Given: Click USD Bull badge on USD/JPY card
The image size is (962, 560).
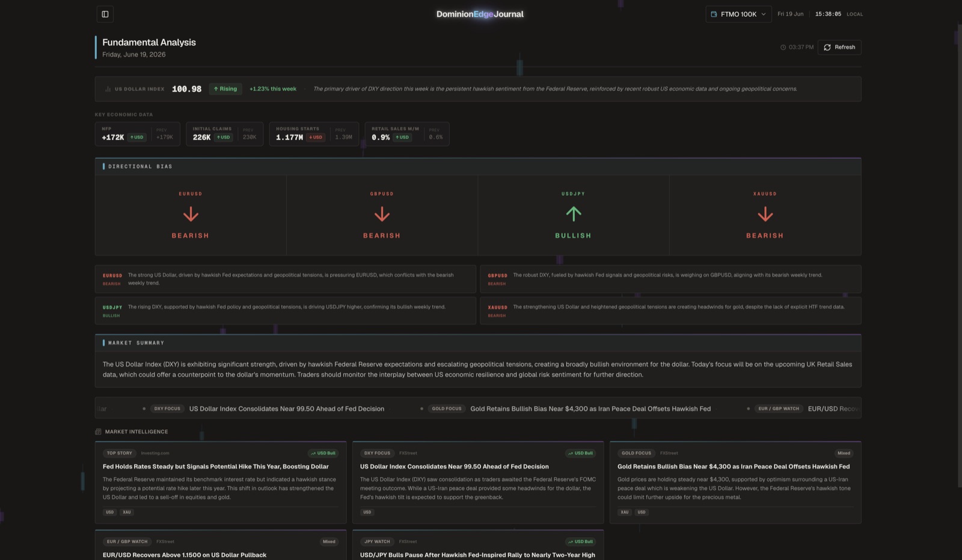Looking at the screenshot, I should (581, 541).
